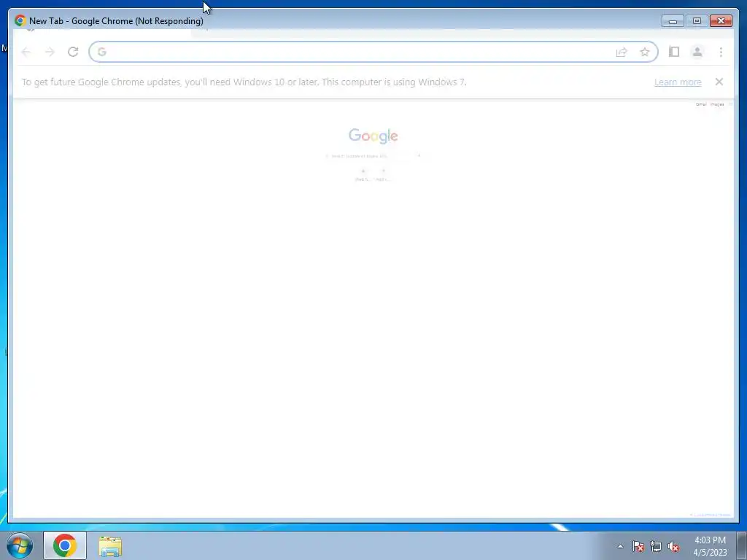Open the Gmail link at the top right
Screen dimensions: 747x560
coord(701,104)
